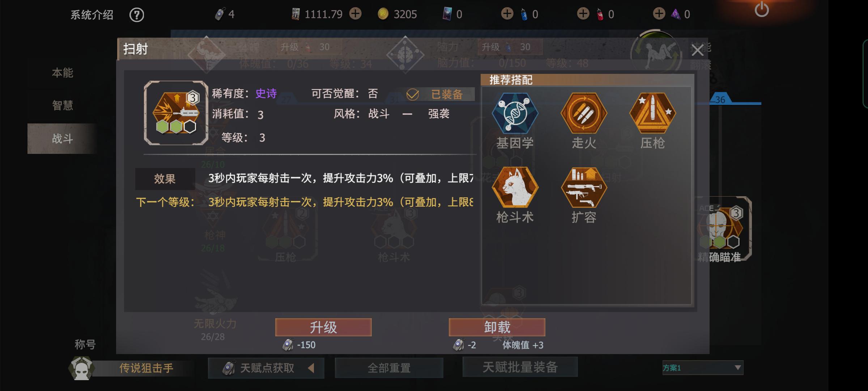Image resolution: width=868 pixels, height=391 pixels.
Task: Select the 走火 recommended talent icon
Action: point(583,113)
